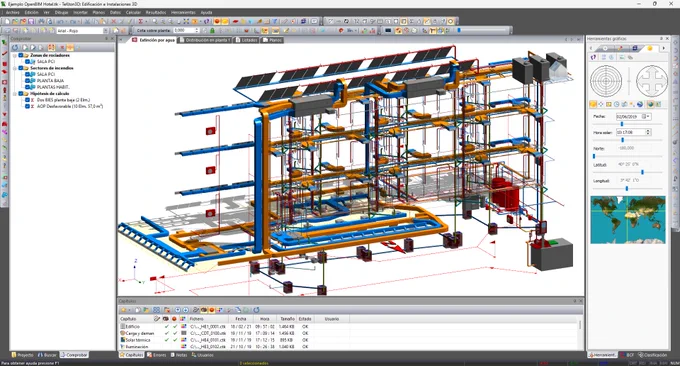The image size is (680, 366).
Task: Open the Notas tab at bottom
Action: 179,355
